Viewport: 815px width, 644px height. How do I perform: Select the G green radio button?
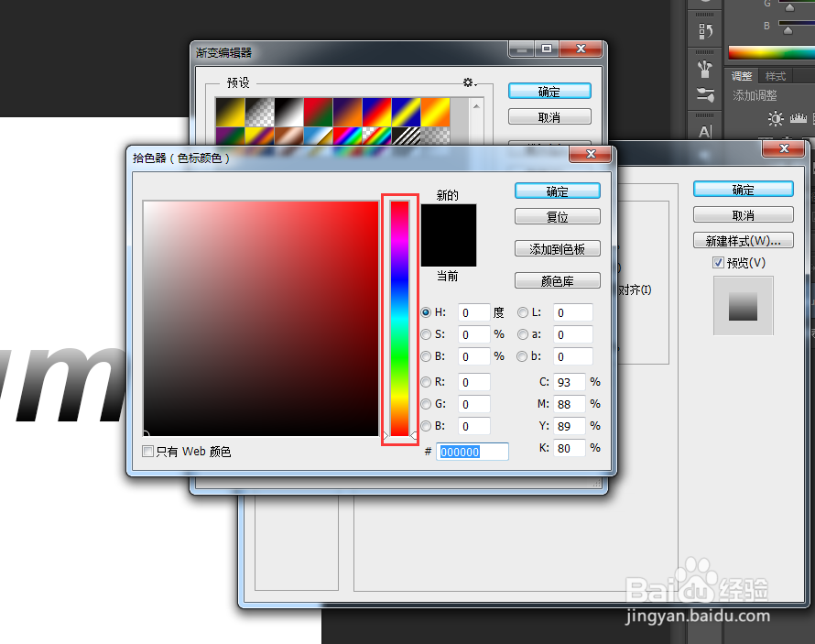tap(426, 404)
